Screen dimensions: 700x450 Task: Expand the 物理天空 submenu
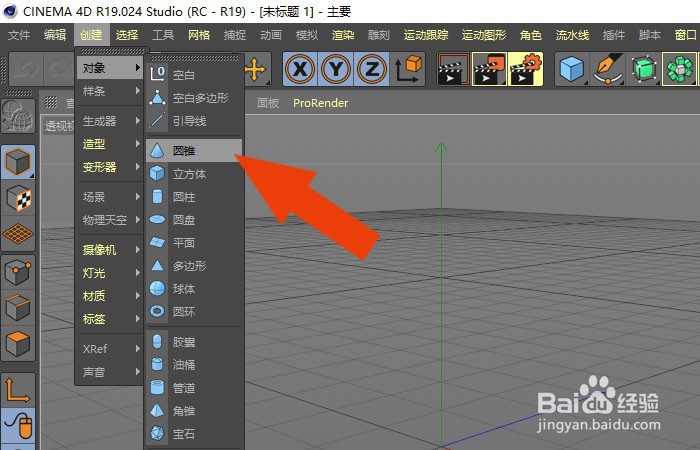click(110, 220)
